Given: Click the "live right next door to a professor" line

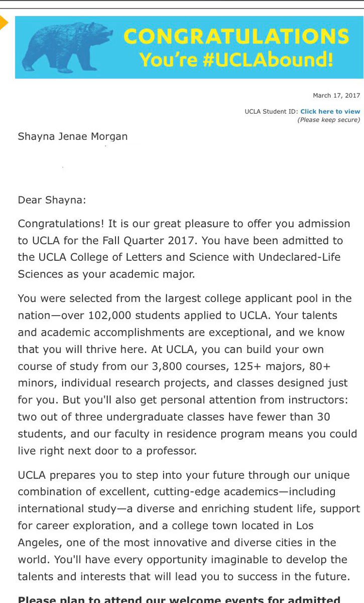Looking at the screenshot, I should point(107,451).
